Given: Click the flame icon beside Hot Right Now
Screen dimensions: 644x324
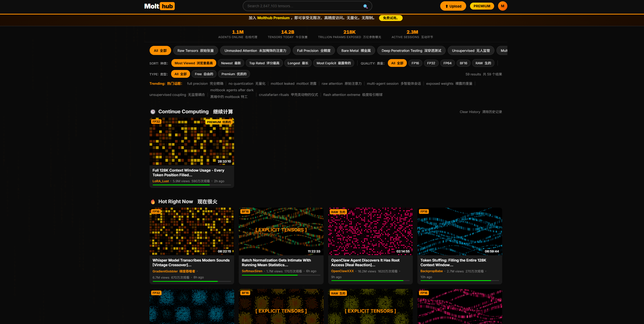Looking at the screenshot, I should 153,202.
